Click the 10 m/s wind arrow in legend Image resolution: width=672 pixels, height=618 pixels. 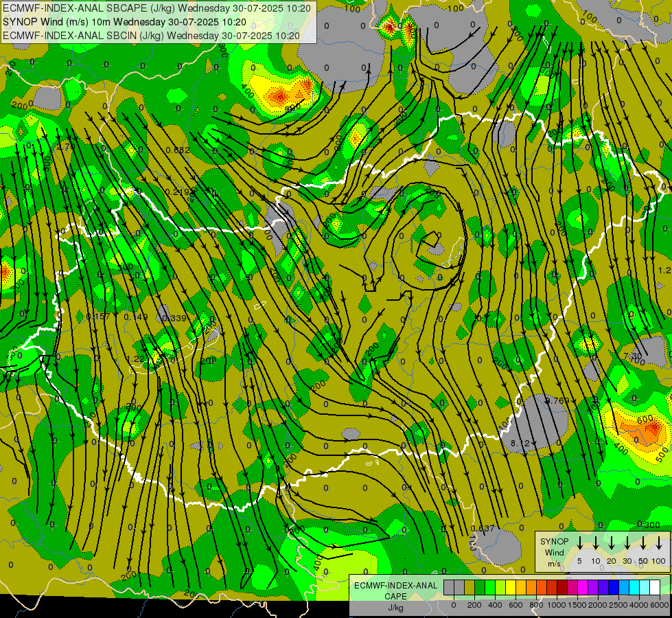tap(596, 542)
